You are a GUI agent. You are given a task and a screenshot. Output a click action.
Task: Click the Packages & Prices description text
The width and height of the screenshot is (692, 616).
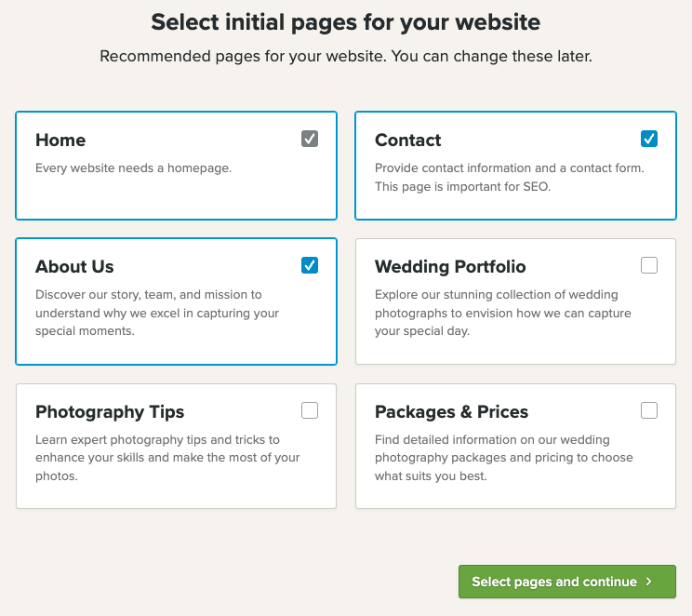503,458
